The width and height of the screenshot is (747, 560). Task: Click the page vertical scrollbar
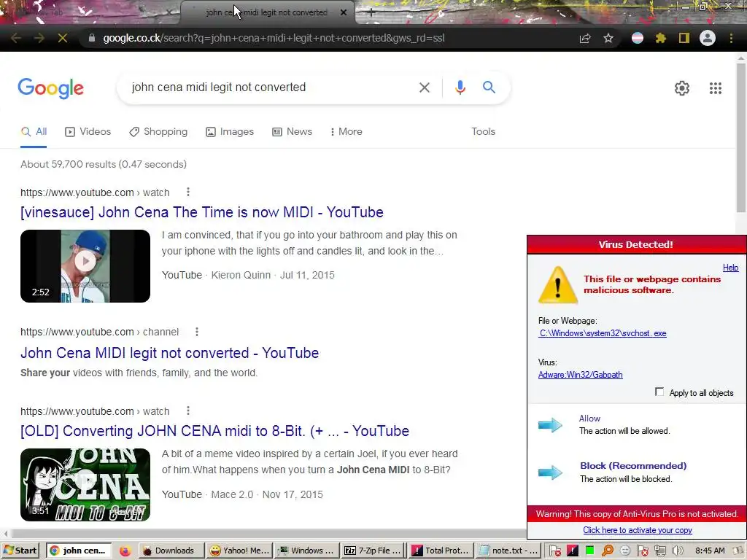click(741, 138)
